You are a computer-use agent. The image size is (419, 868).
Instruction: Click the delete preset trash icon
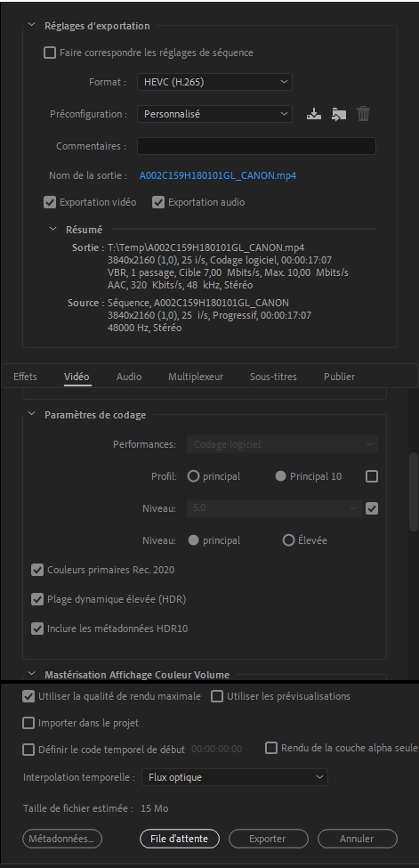coord(363,114)
